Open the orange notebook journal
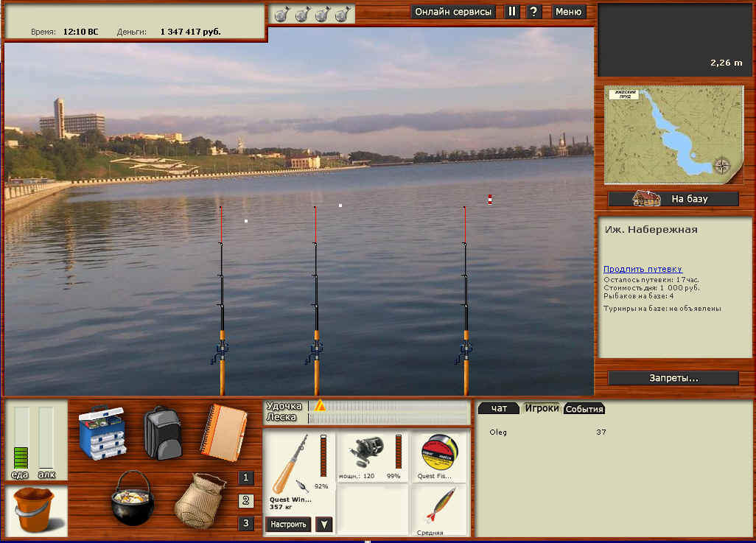This screenshot has height=543, width=756. coord(224,432)
